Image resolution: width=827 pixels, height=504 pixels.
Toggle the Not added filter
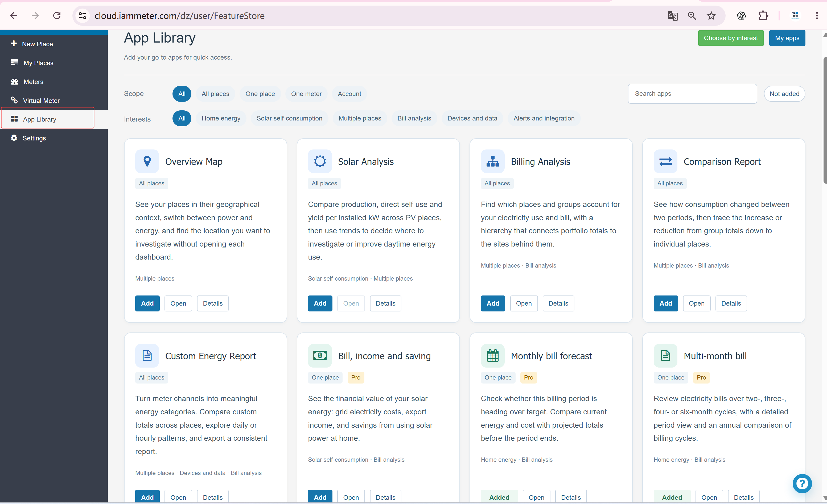[784, 94]
